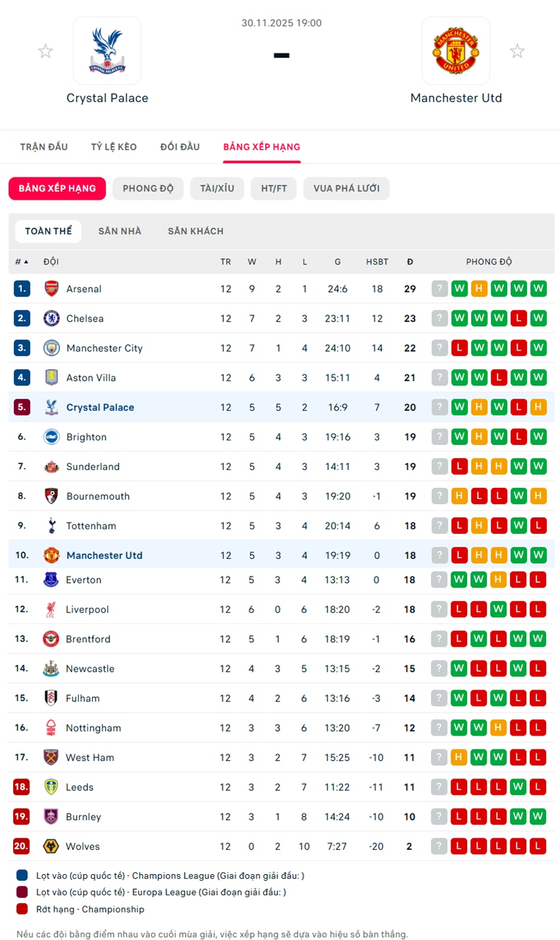
Task: Switch to the ĐỐI ĐẦU tab
Action: [180, 146]
